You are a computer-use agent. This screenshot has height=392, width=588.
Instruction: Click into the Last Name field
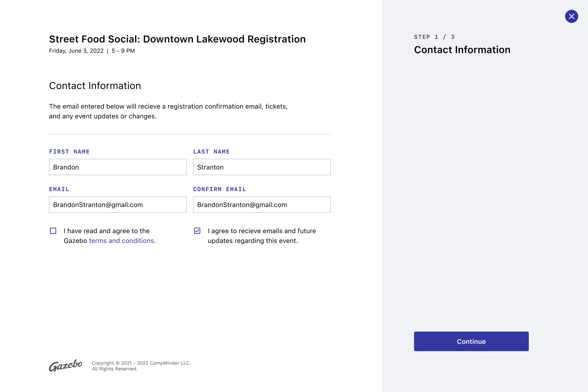coord(262,167)
